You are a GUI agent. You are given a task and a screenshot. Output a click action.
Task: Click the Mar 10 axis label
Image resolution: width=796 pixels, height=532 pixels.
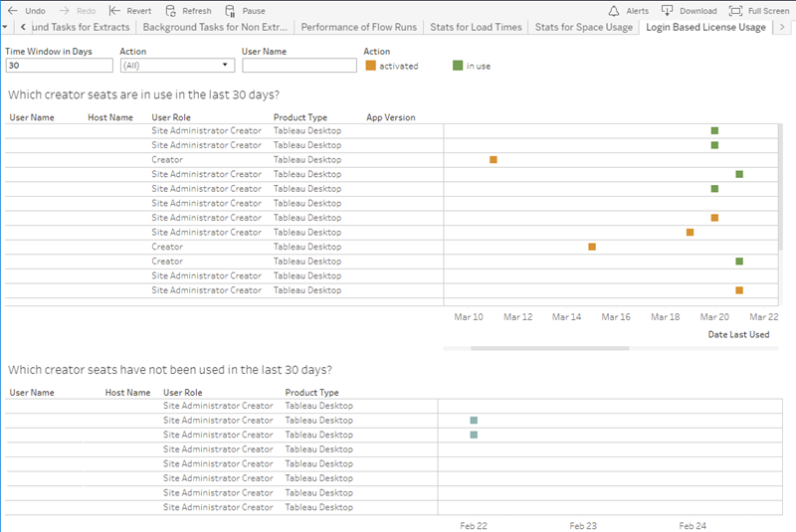[x=469, y=317]
